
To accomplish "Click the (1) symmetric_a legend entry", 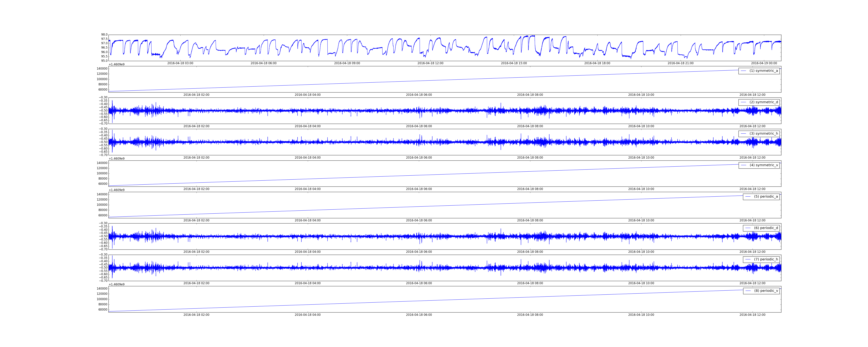I will 763,71.
